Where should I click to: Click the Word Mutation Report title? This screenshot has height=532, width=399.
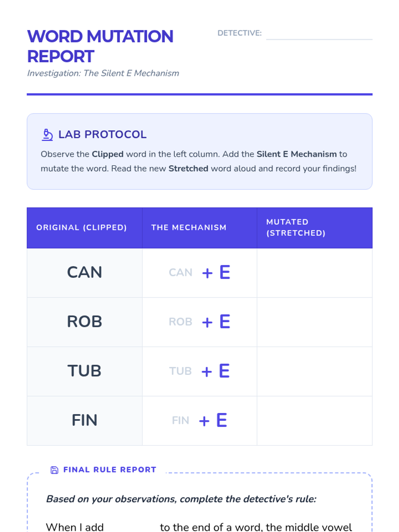(x=100, y=46)
